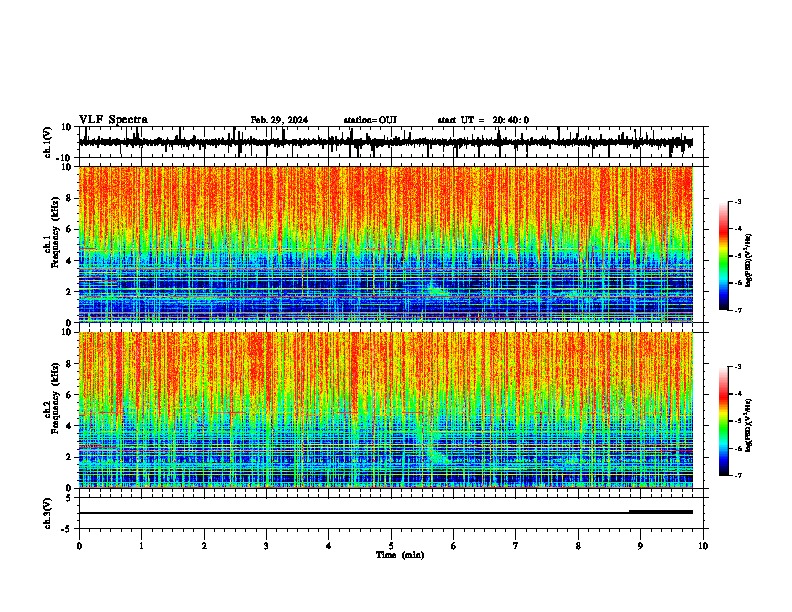Click the "-7" tick on the ch.1 colorbar
This screenshot has height=612, width=792.
pos(737,310)
